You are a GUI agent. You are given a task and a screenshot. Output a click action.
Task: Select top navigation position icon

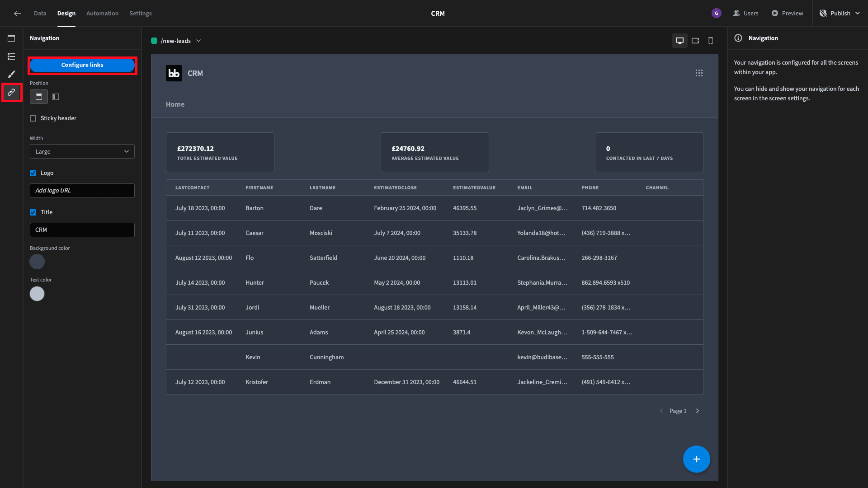39,97
